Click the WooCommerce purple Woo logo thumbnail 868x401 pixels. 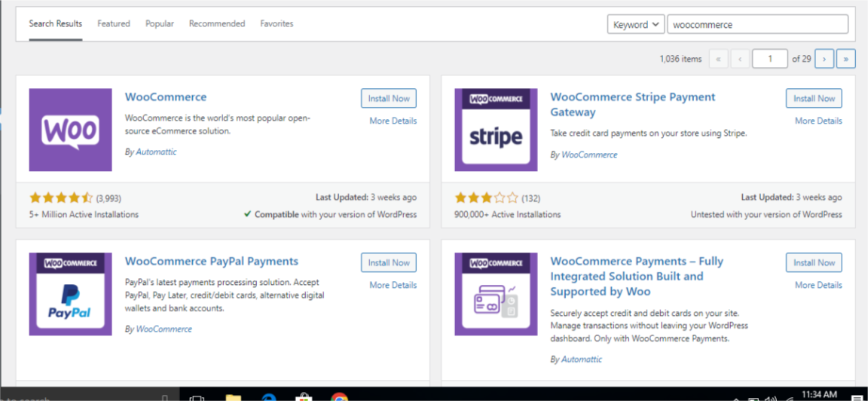[x=70, y=130]
